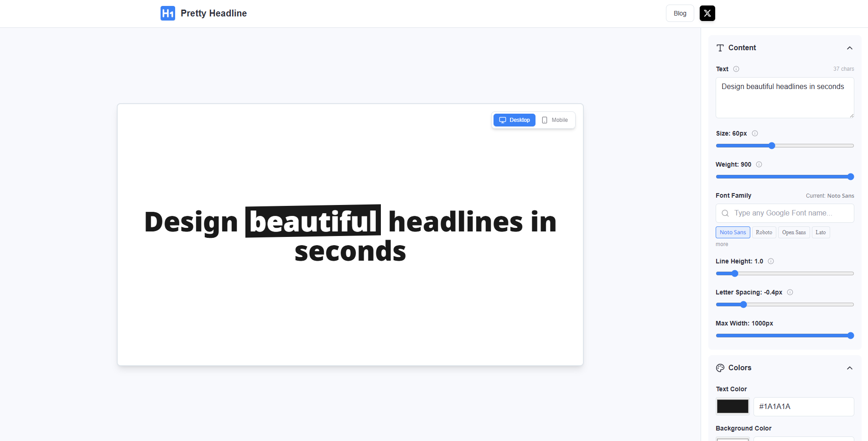Image resolution: width=868 pixels, height=441 pixels.
Task: Click the palette icon beside Colors
Action: [720, 367]
